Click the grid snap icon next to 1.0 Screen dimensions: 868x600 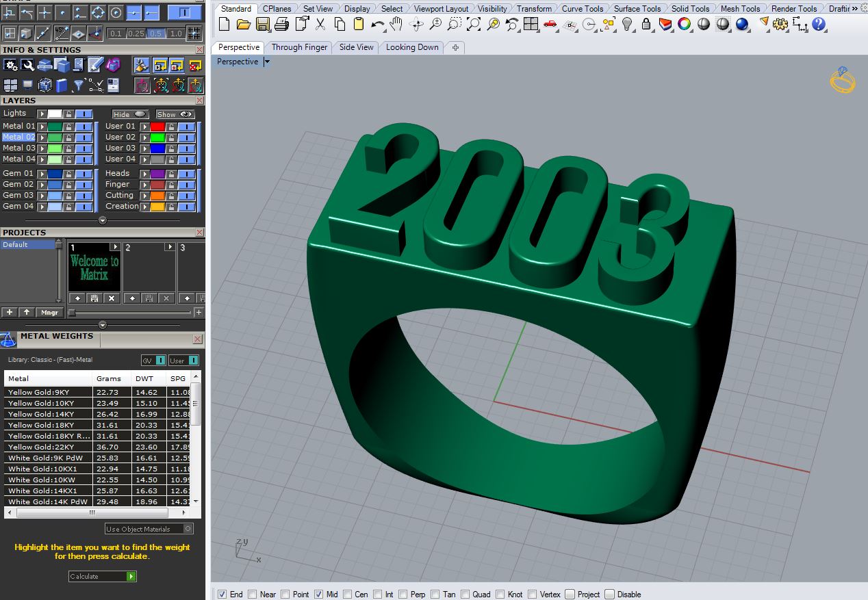tap(194, 33)
